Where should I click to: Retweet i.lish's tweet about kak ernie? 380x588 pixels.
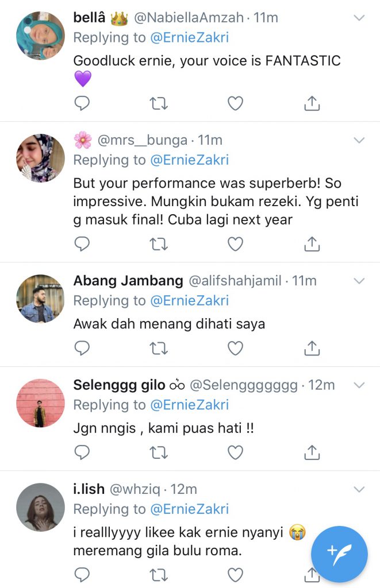[x=159, y=574]
